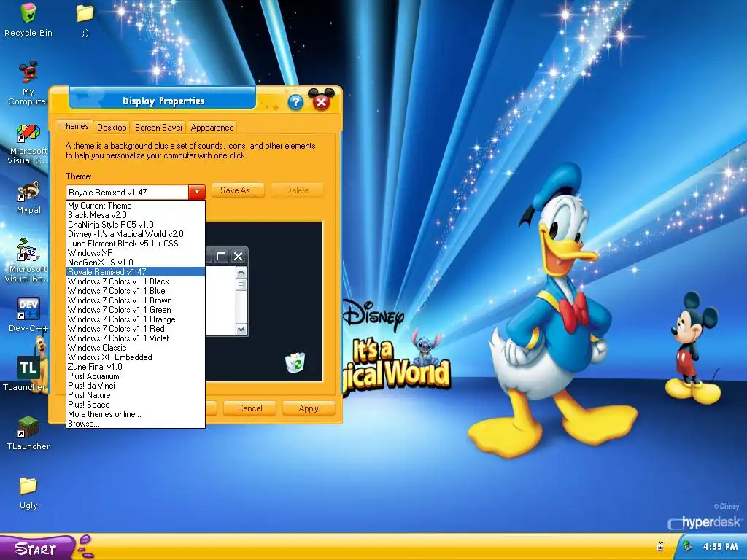Choose Windows 7 Colors v1.1 Brown

(136, 300)
